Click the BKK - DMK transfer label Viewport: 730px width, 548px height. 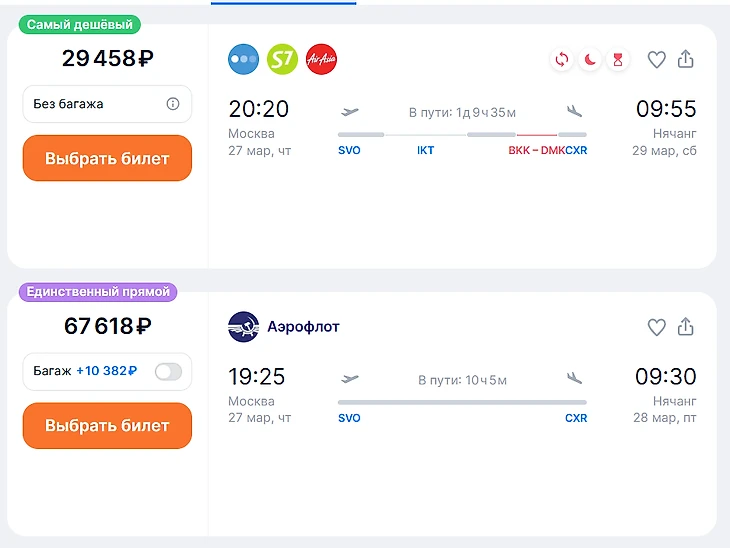pyautogui.click(x=536, y=151)
